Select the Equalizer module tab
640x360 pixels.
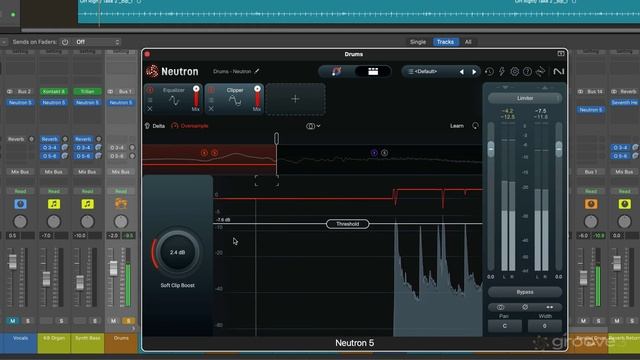tap(173, 99)
